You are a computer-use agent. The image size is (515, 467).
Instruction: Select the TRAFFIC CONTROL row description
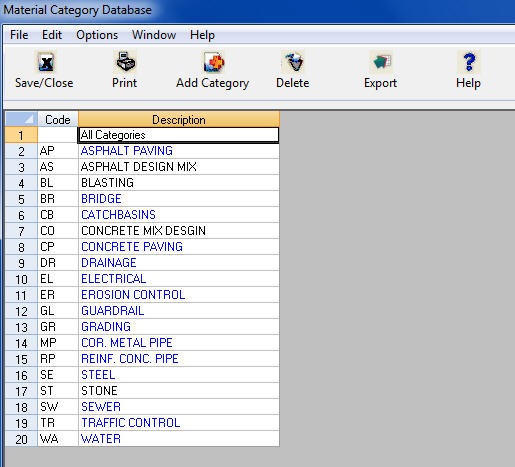click(x=179, y=423)
